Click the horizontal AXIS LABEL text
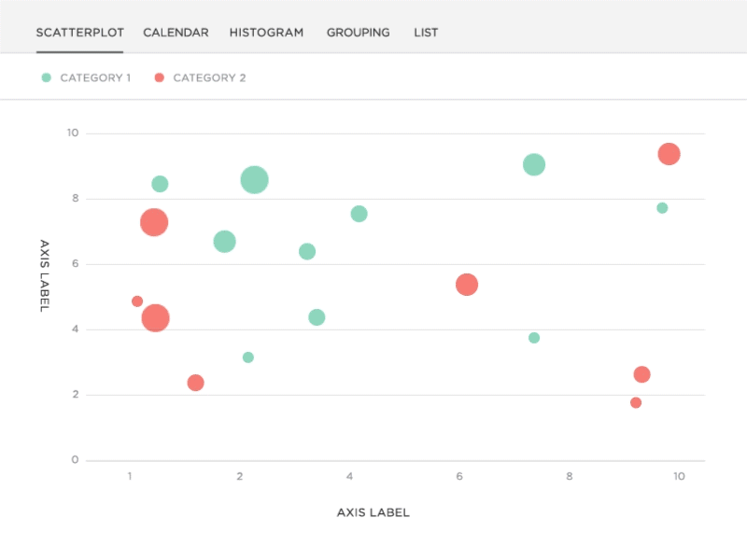Viewport: 747px width, 560px height. 373,511
